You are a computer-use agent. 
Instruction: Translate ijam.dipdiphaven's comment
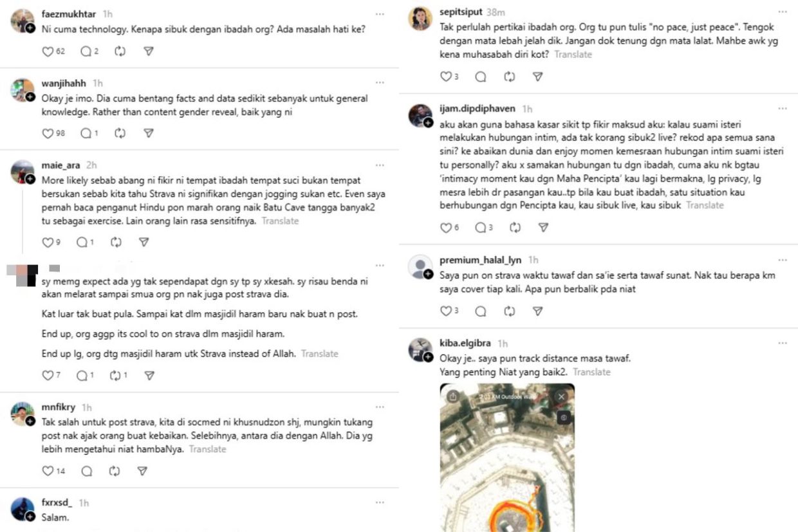[705, 205]
